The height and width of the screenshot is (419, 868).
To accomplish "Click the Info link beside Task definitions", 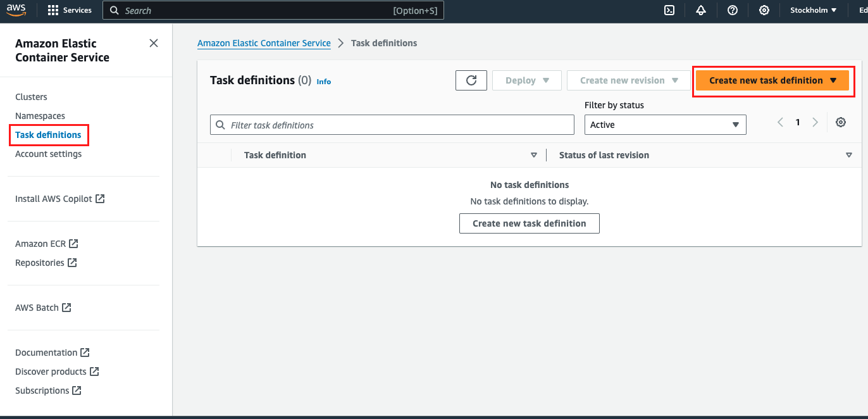I will click(x=323, y=82).
